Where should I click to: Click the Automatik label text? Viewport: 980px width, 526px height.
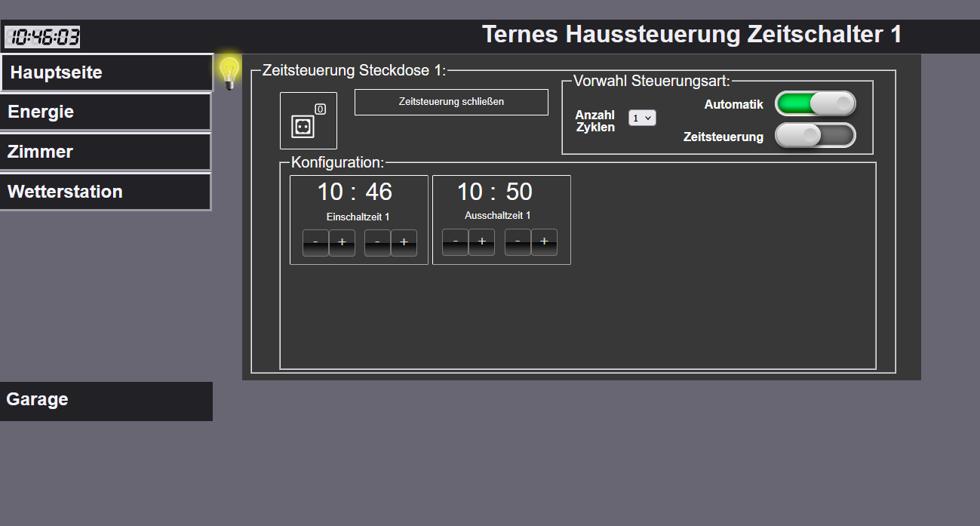[734, 105]
